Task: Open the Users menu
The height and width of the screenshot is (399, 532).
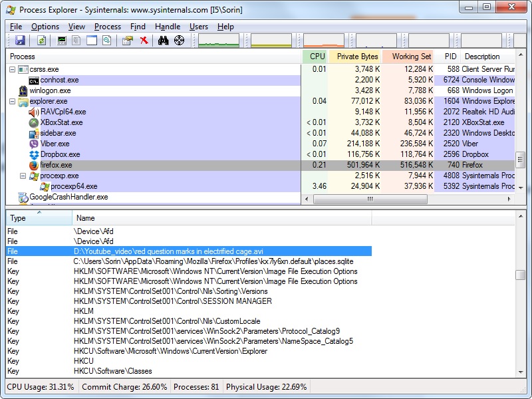Action: (199, 27)
